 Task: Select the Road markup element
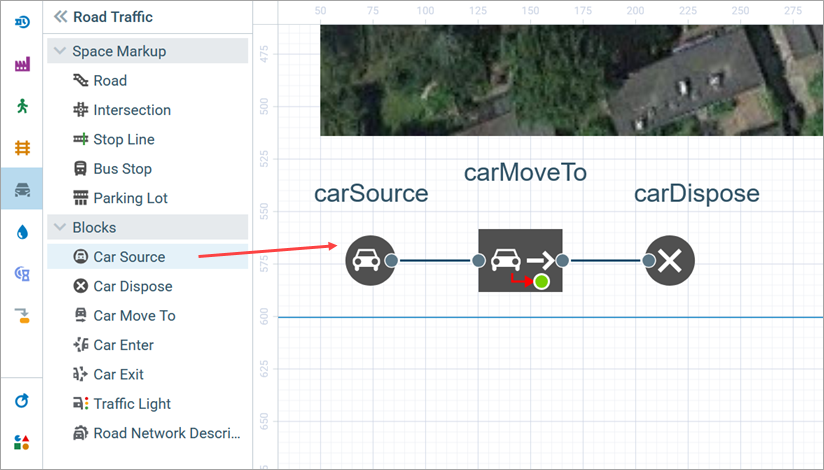(x=109, y=81)
